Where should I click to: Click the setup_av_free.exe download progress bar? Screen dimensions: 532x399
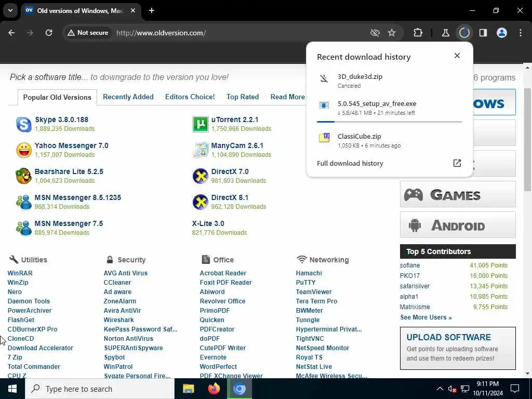coord(390,122)
